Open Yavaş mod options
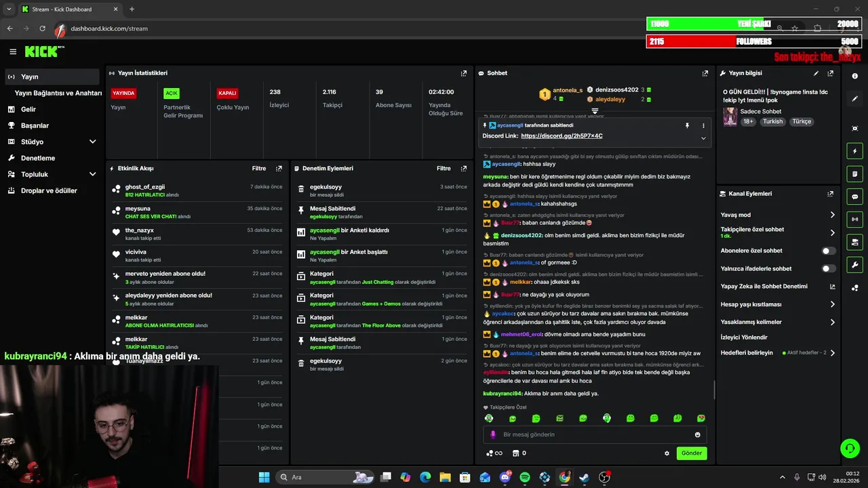 (778, 215)
